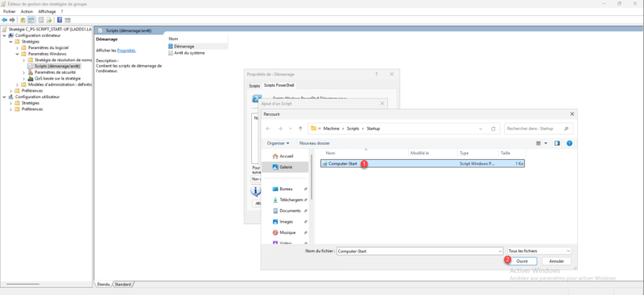Expand the Paramètres du logiciel tree node
The height and width of the screenshot is (295, 644).
tap(17, 47)
